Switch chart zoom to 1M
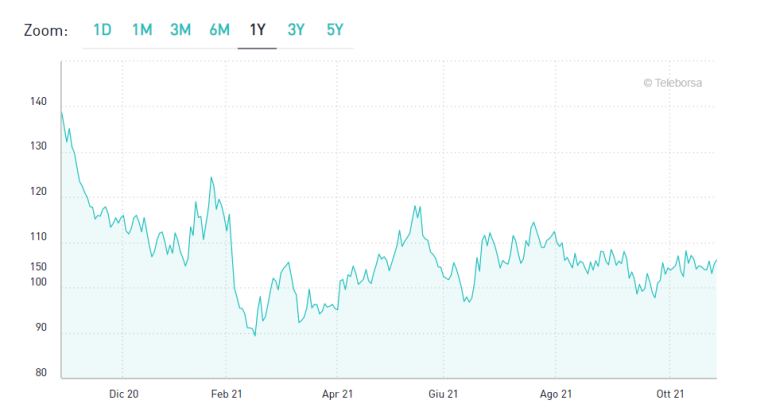Image resolution: width=768 pixels, height=408 pixels. click(142, 30)
